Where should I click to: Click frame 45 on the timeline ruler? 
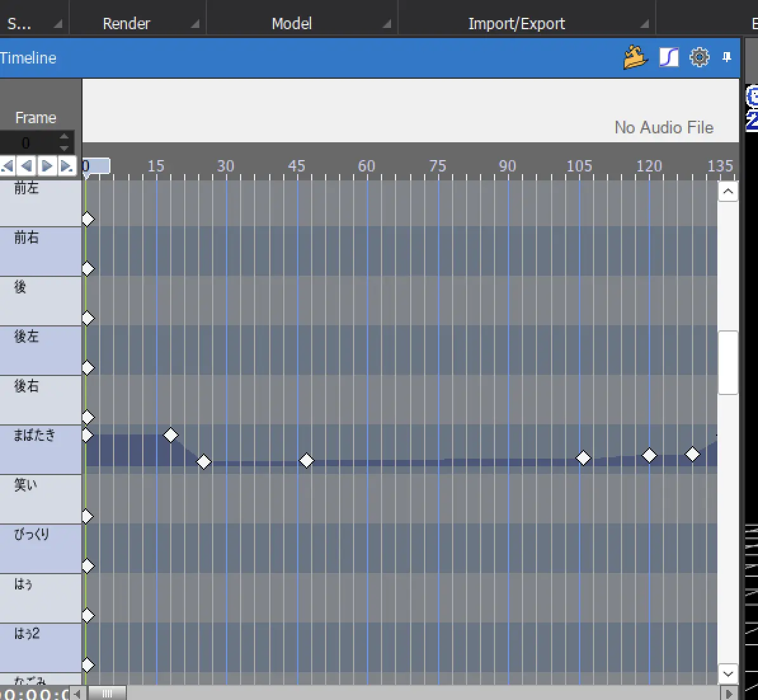coord(296,166)
